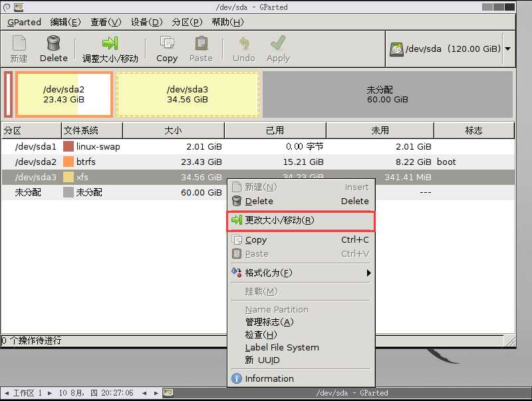Click the linux-swap red color swatch

pos(68,146)
